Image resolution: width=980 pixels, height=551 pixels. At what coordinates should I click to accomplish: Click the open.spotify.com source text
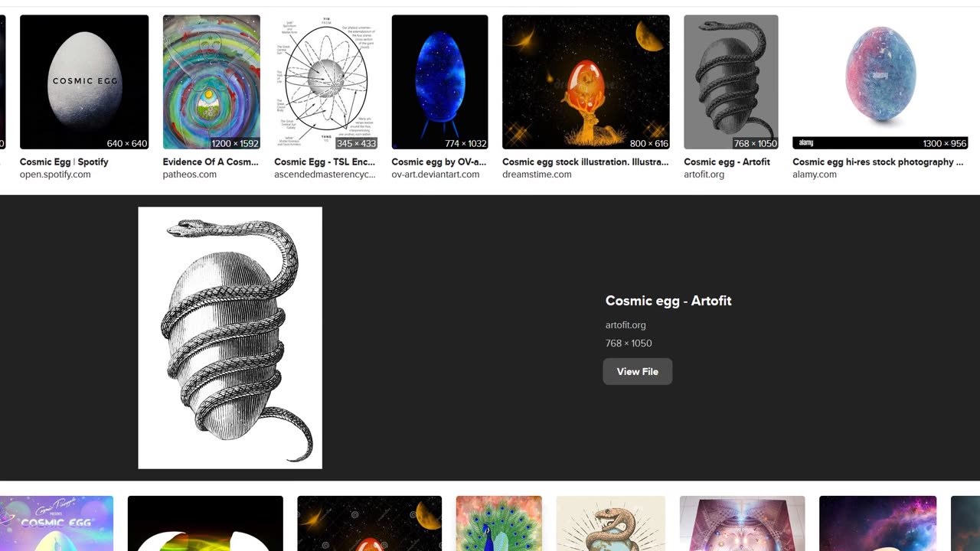55,174
